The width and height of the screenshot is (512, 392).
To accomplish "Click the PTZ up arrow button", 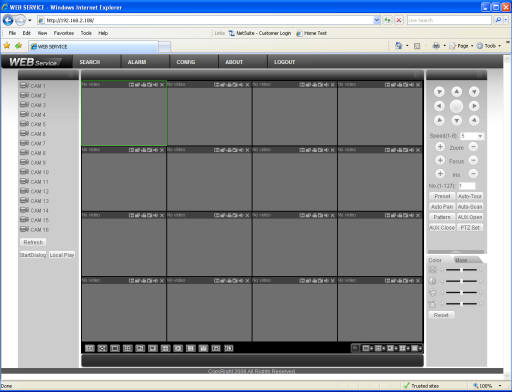I will click(456, 91).
